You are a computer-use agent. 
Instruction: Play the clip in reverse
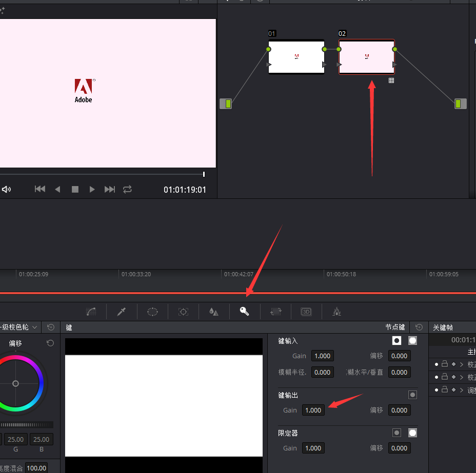57,190
